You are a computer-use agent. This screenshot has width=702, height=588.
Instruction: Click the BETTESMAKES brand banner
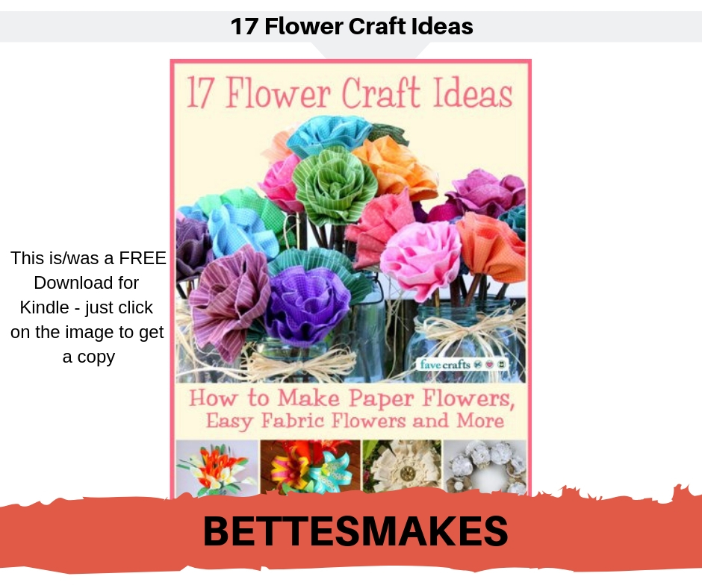[x=355, y=531]
